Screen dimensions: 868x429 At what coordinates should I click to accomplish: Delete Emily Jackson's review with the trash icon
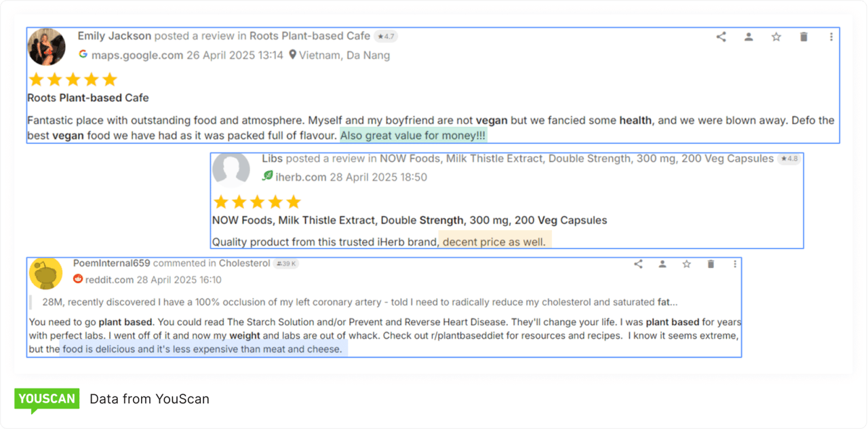tap(804, 37)
